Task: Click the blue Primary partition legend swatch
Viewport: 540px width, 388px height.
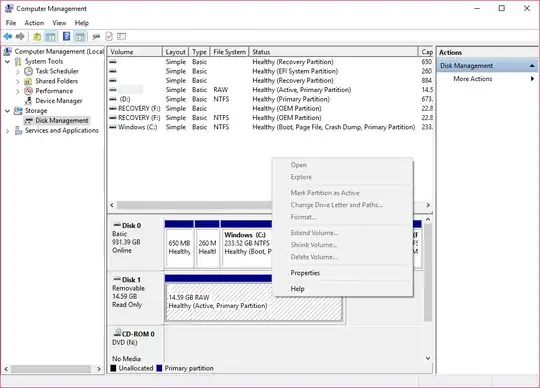Action: 159,368
